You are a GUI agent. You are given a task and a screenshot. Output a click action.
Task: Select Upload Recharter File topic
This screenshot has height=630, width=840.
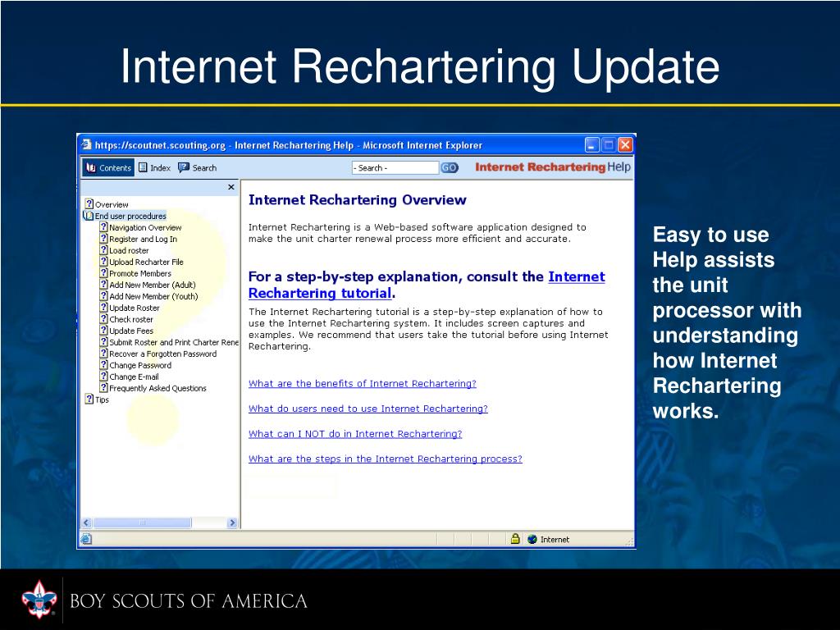click(146, 262)
